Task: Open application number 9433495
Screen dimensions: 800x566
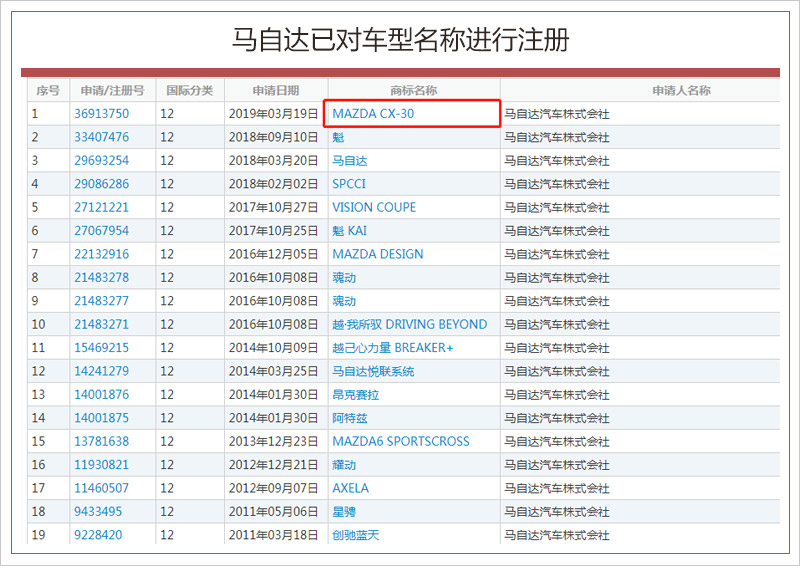Action: point(98,511)
